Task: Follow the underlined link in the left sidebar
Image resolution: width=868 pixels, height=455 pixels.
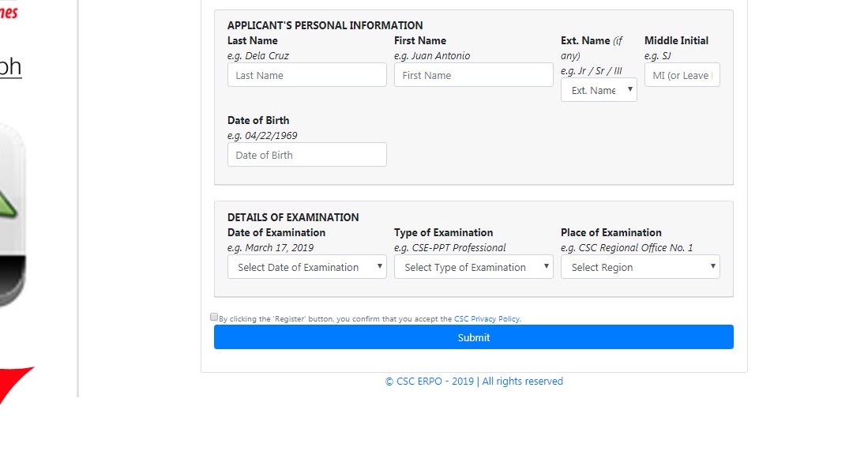Action: click(9, 66)
